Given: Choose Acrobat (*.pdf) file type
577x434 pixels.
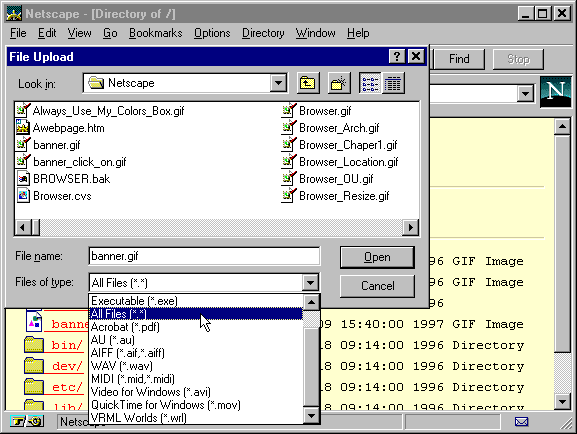Looking at the screenshot, I should (196, 327).
